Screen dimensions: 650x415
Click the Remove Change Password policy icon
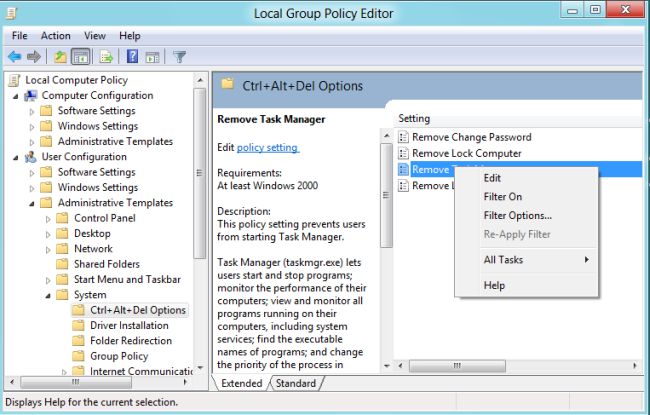pyautogui.click(x=403, y=137)
